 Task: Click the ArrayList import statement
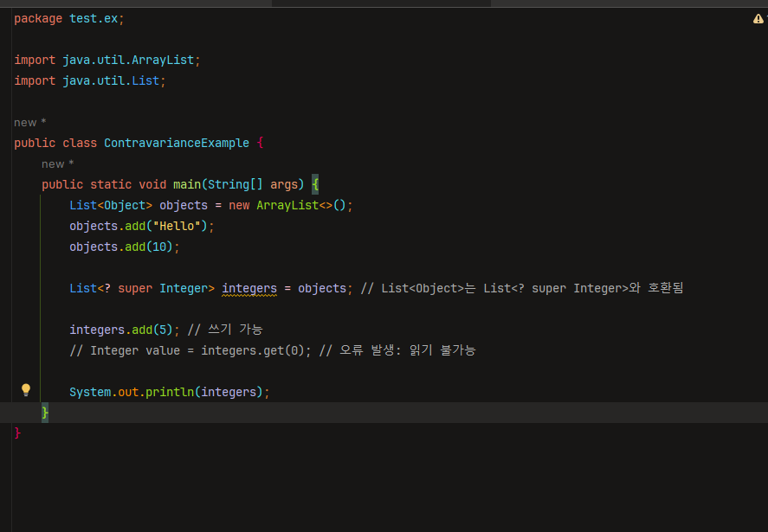(107, 60)
